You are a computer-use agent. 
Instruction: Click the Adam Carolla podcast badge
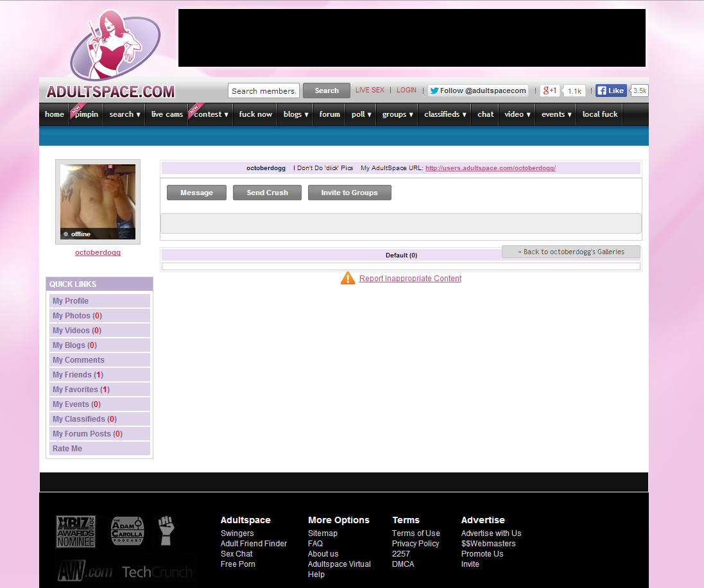(128, 531)
